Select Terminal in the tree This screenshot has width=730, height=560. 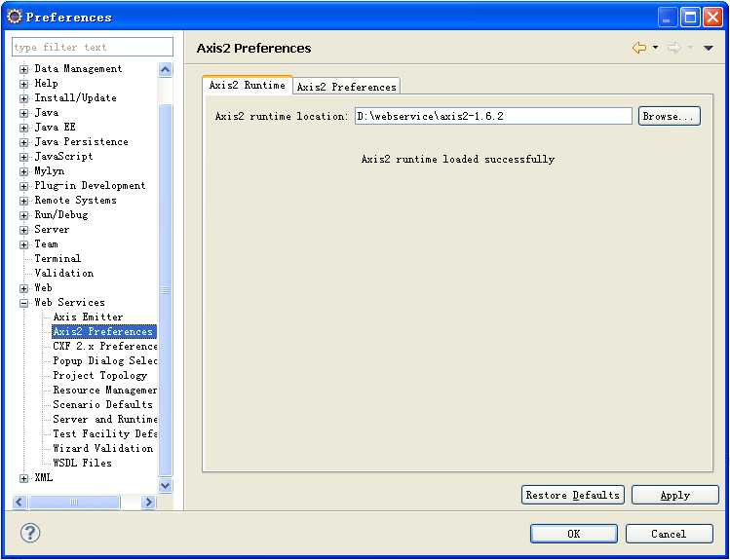click(x=58, y=258)
